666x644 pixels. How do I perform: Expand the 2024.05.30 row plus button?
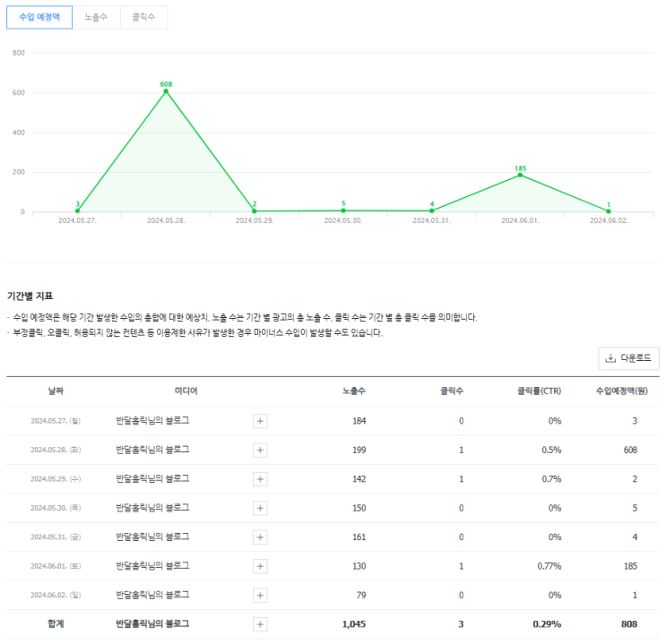coord(260,508)
